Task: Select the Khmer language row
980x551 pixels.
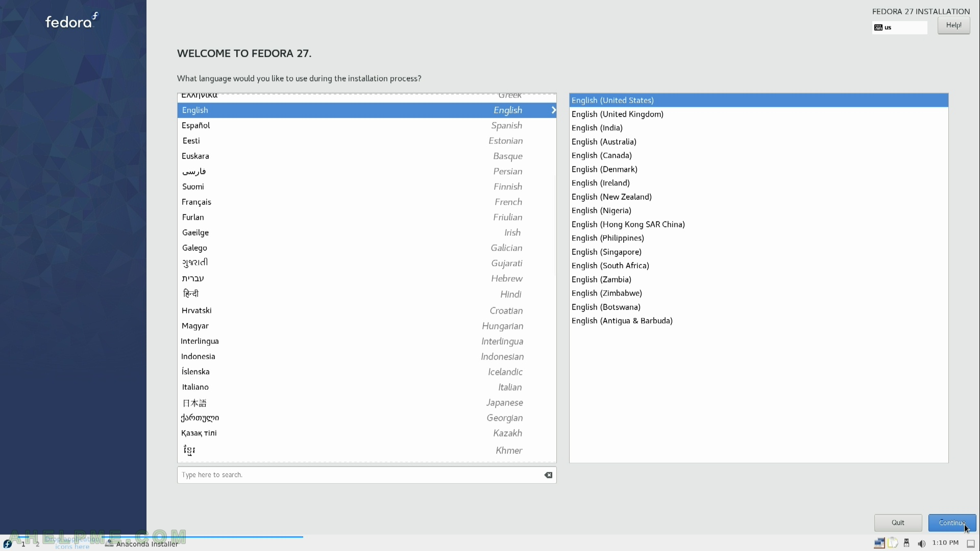Action: [x=366, y=450]
